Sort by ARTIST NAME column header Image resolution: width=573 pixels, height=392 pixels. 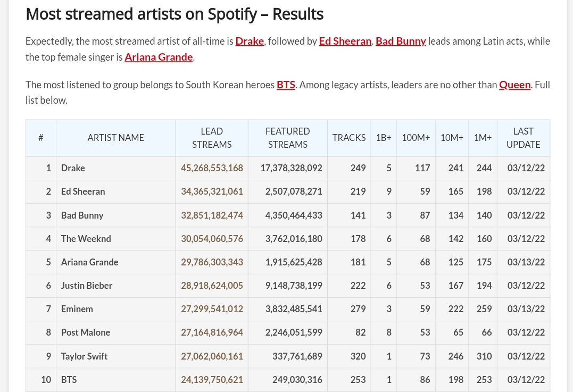pos(116,138)
